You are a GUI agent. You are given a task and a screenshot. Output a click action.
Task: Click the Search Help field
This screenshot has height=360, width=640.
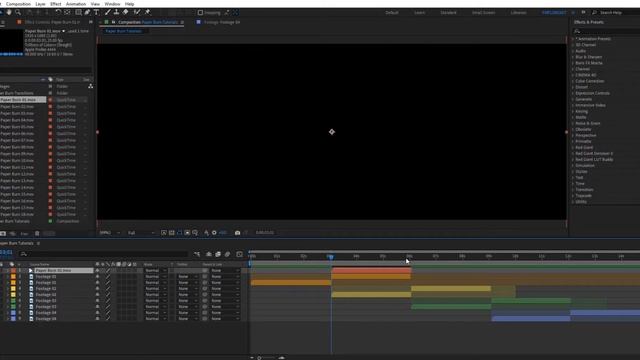616,13
